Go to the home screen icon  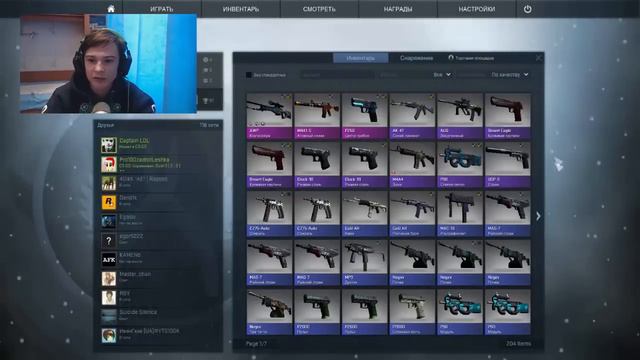[x=111, y=9]
